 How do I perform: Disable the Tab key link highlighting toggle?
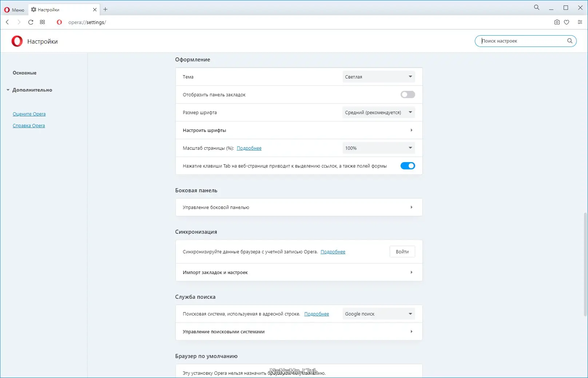[408, 166]
